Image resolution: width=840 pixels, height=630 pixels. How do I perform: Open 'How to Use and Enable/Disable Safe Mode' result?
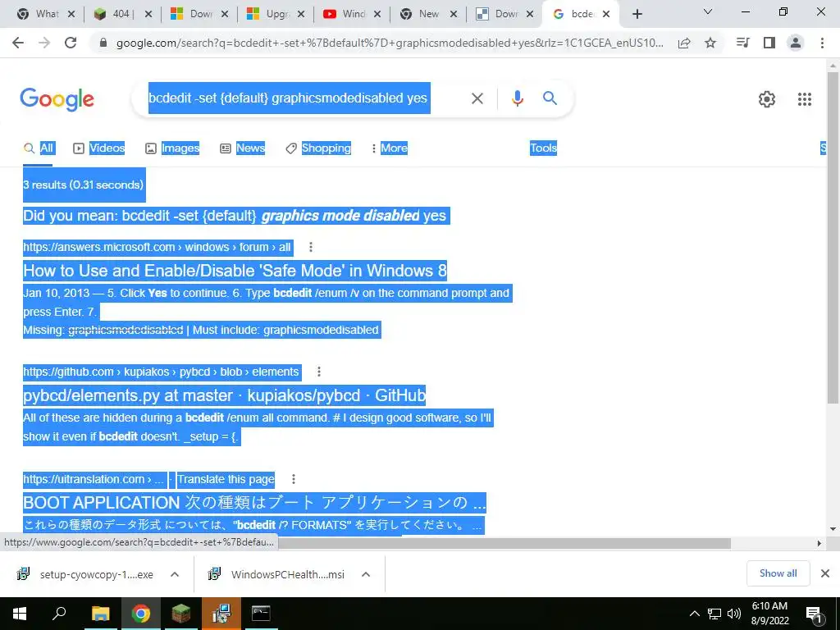click(x=235, y=271)
